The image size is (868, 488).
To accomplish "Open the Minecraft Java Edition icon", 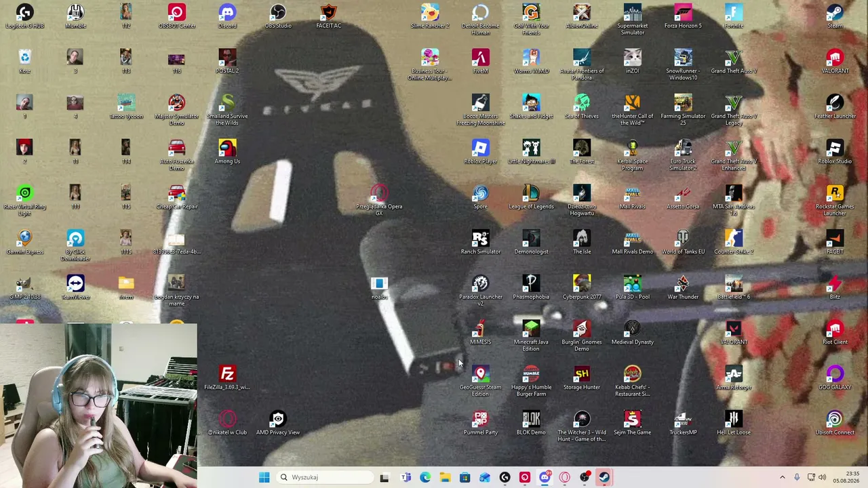I will (x=531, y=337).
